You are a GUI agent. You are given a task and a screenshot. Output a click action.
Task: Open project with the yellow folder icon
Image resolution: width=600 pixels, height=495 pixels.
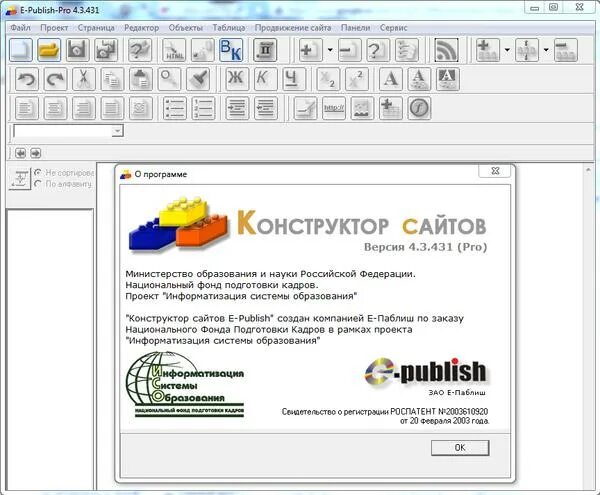(x=49, y=50)
